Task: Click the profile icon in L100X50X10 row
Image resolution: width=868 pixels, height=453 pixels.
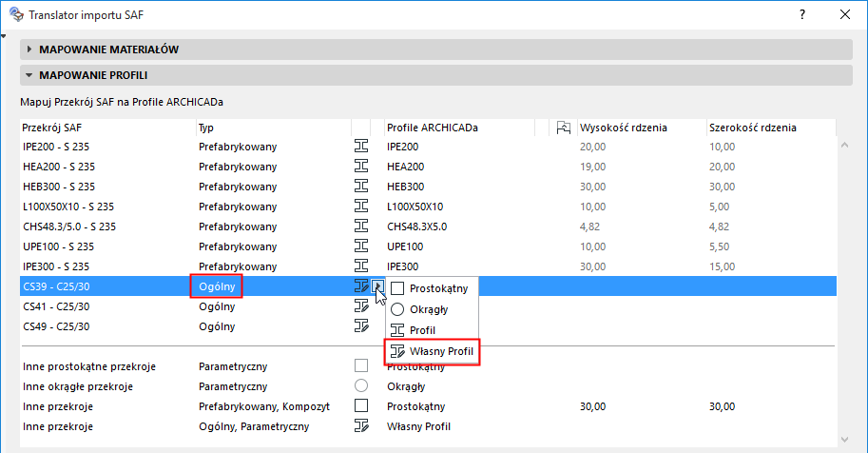Action: click(361, 207)
